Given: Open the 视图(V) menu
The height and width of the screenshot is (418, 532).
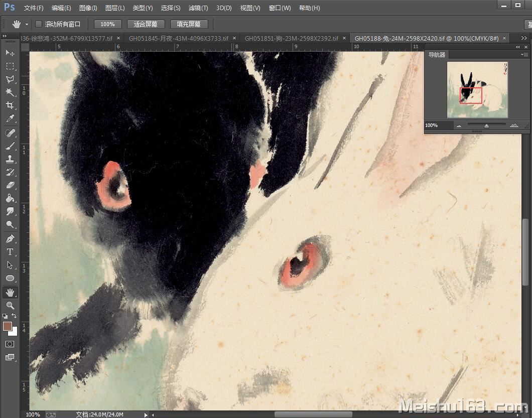Looking at the screenshot, I should click(250, 8).
